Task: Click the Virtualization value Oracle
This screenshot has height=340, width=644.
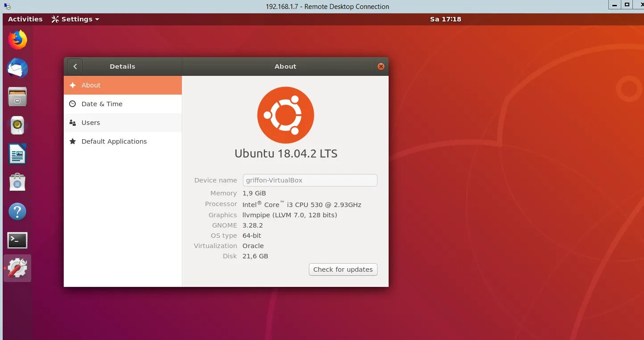Action: (253, 246)
